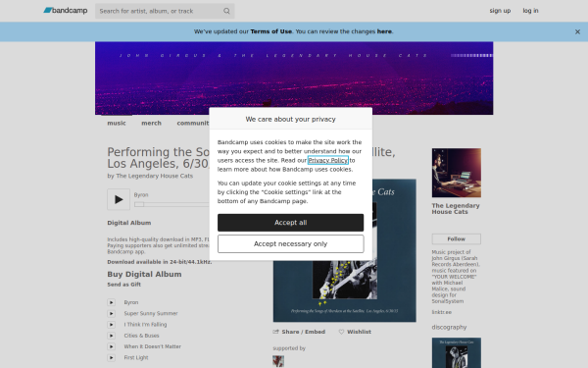This screenshot has height=368, width=588.
Task: Open the supporter avatar thumbnail
Action: pyautogui.click(x=278, y=361)
